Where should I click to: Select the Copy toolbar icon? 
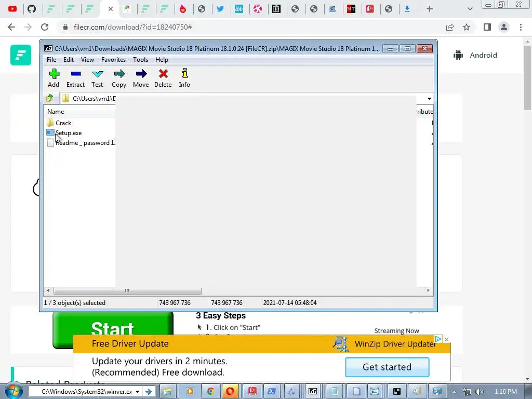click(119, 78)
